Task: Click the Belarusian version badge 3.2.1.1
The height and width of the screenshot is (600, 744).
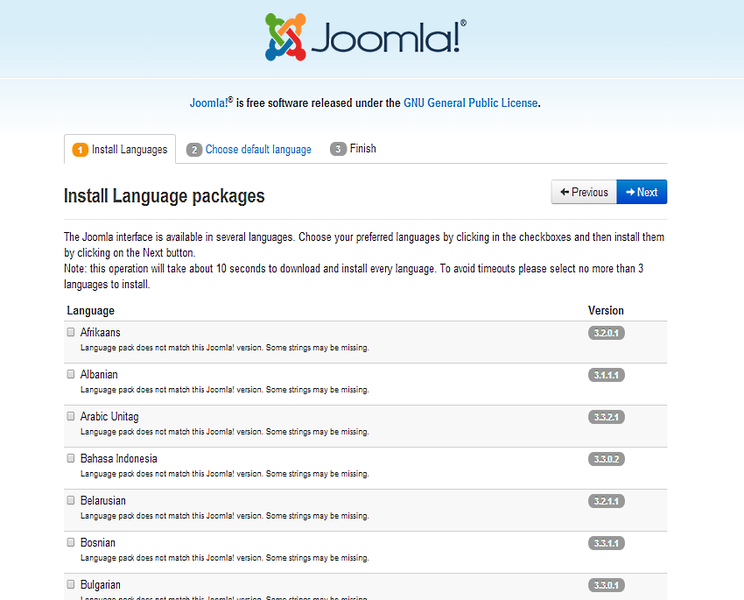Action: pyautogui.click(x=606, y=501)
